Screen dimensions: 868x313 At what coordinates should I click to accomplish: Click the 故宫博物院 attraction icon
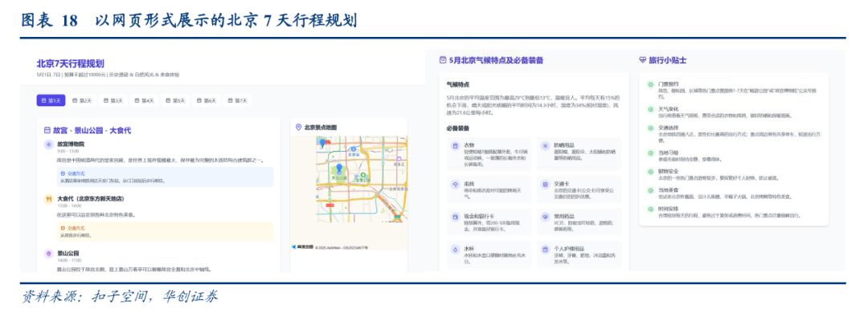coord(49,144)
